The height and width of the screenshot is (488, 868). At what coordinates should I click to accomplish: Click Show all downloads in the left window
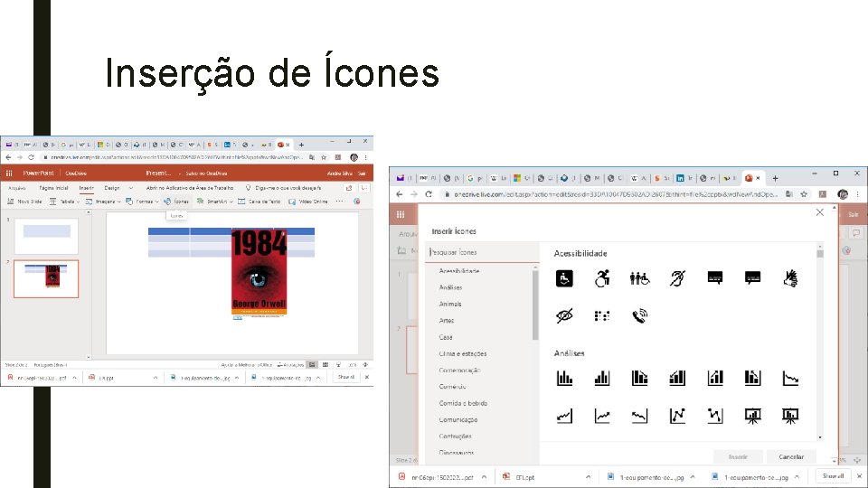(x=346, y=378)
